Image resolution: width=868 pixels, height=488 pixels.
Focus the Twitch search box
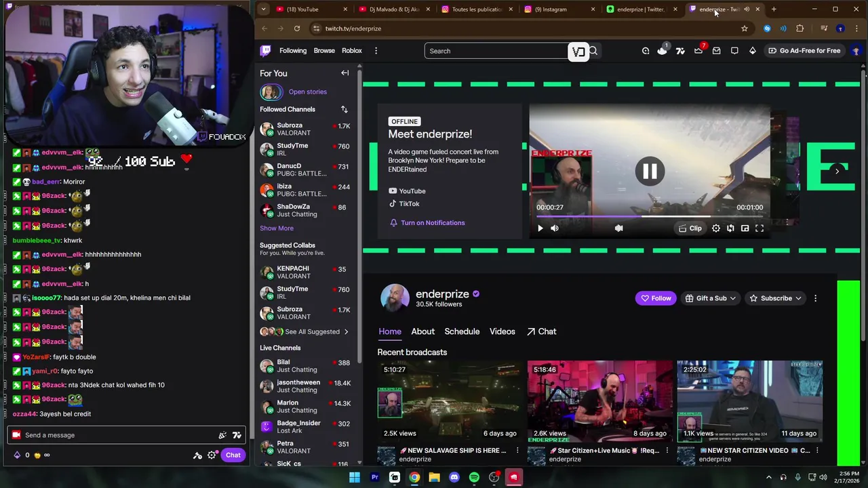(x=496, y=51)
